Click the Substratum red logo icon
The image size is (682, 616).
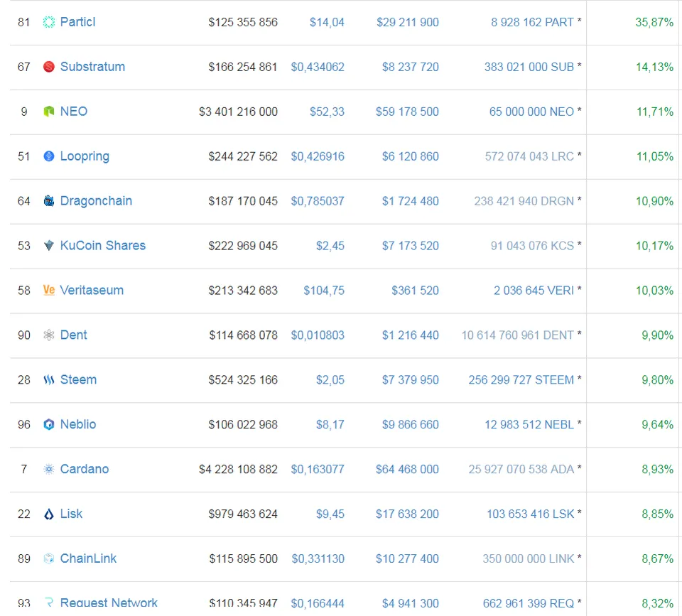coord(49,67)
